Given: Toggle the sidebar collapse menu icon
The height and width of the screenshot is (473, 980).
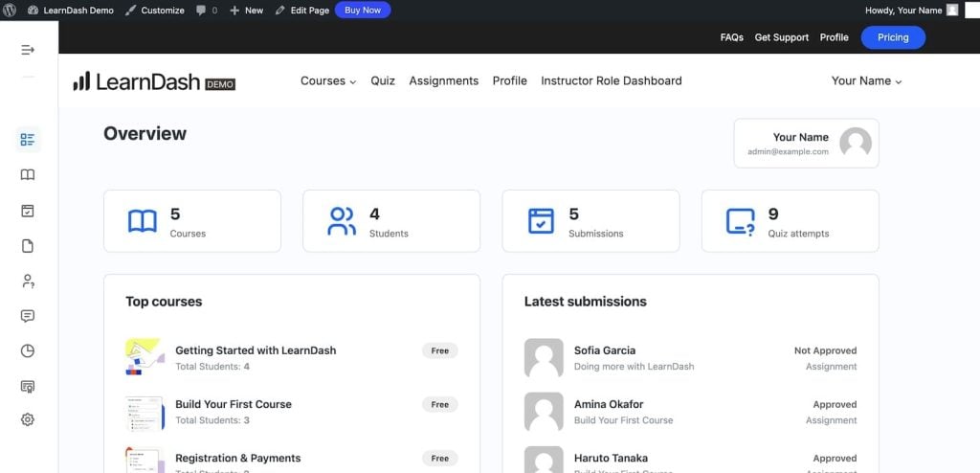Looking at the screenshot, I should point(28,50).
